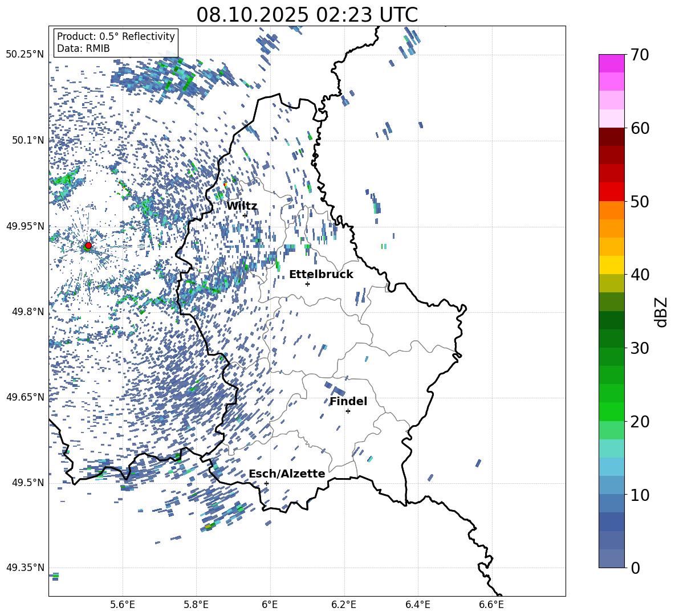Click the 50.25°N latitude label

point(25,55)
